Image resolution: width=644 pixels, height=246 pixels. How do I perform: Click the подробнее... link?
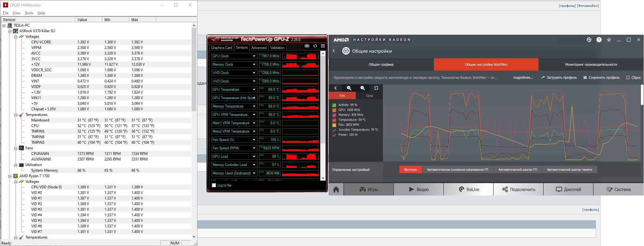coord(523,78)
